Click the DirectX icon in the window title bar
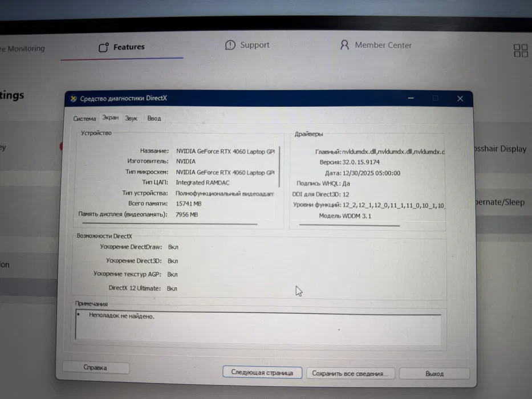Screen dimensions: 532x399 73,98
